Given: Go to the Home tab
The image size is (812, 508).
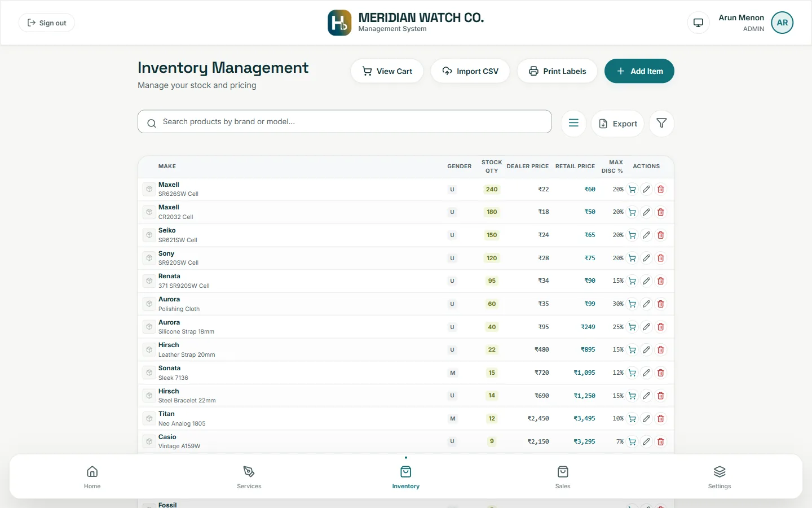Looking at the screenshot, I should tap(92, 477).
